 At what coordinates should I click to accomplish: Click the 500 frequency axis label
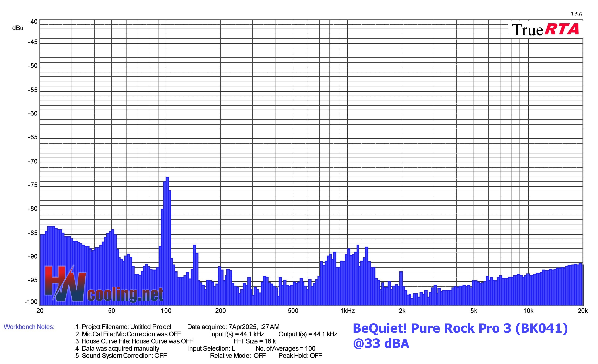pos(293,311)
